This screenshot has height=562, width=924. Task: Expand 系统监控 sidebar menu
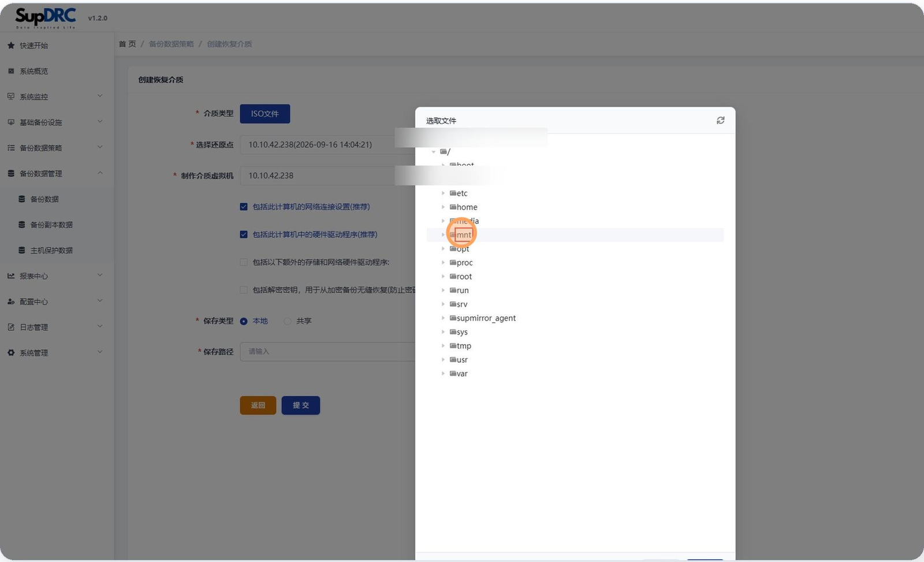(x=57, y=96)
